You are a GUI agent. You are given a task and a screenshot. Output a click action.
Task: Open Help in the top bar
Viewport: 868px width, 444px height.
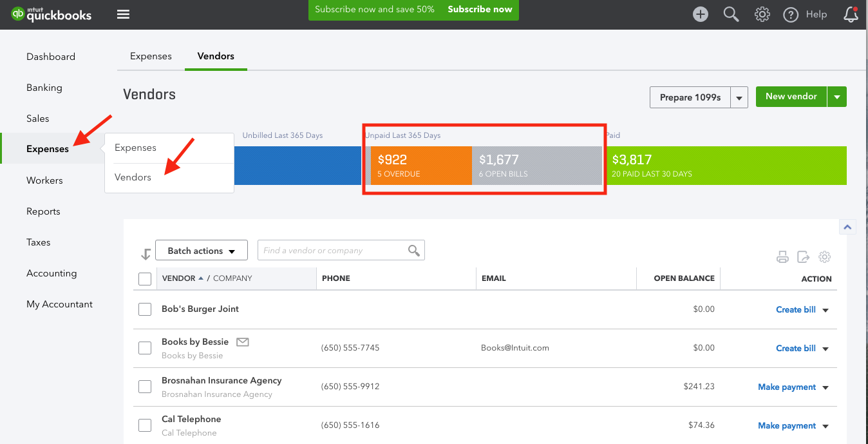click(x=805, y=14)
